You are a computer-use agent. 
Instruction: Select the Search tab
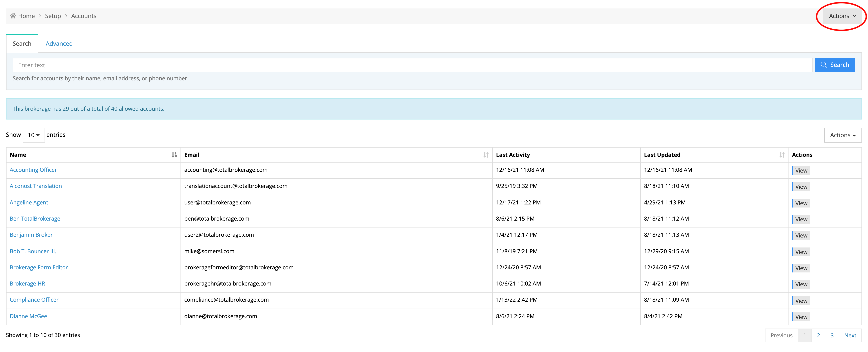(x=22, y=43)
